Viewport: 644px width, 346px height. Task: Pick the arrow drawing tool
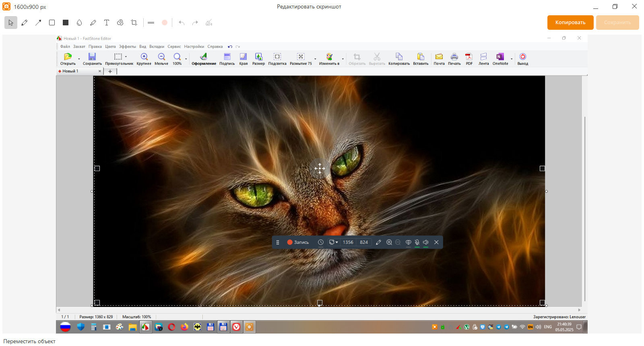click(x=38, y=23)
